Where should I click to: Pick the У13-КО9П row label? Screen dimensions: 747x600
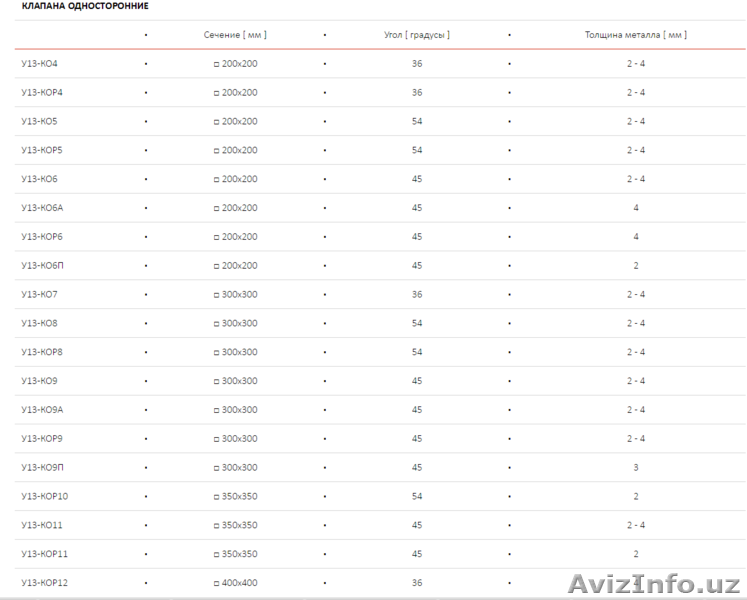[42, 468]
